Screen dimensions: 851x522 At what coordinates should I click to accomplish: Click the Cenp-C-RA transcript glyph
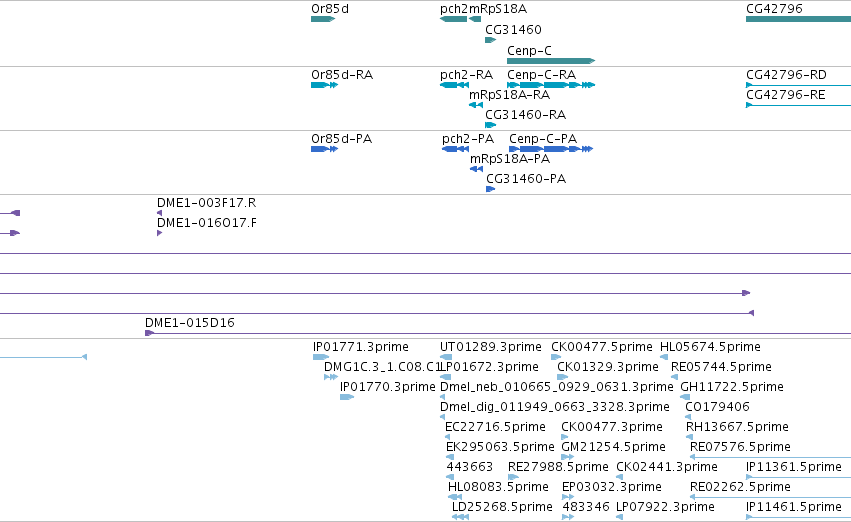pyautogui.click(x=551, y=85)
